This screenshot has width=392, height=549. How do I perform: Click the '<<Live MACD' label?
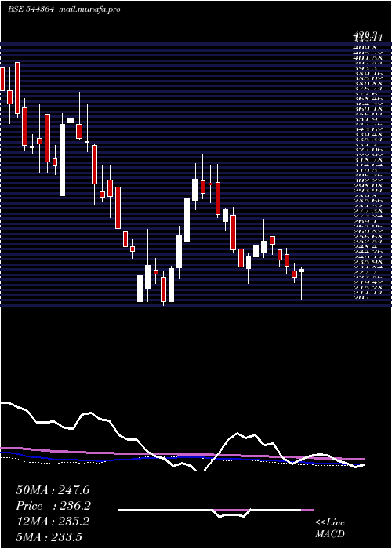coord(330,529)
